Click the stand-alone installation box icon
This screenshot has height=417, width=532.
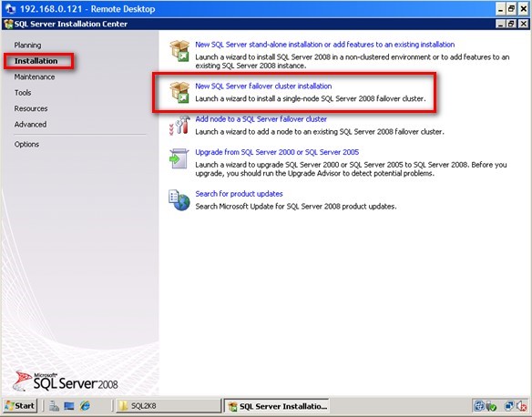point(179,51)
